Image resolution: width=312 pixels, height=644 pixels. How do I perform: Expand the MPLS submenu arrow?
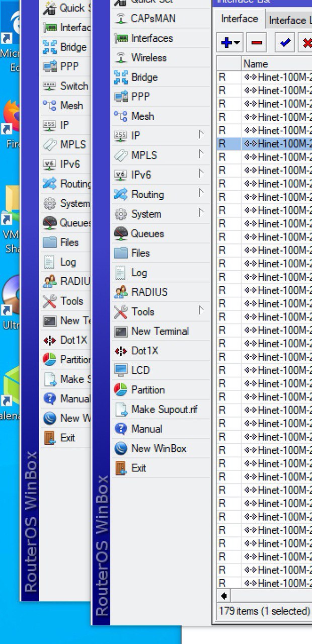coord(201,154)
